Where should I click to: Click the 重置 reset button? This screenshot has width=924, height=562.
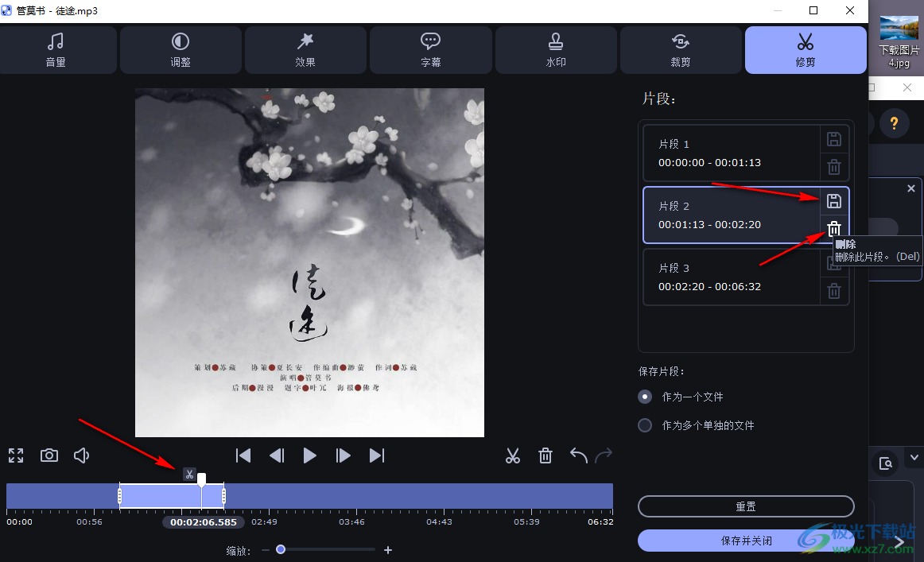pyautogui.click(x=746, y=506)
